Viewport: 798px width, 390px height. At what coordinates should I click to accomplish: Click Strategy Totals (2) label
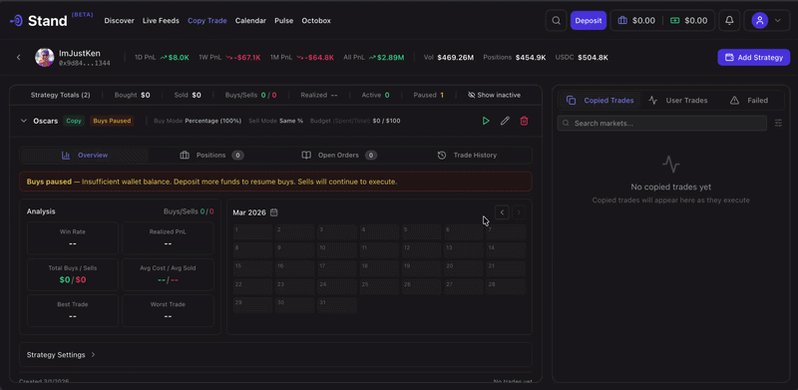pyautogui.click(x=61, y=95)
